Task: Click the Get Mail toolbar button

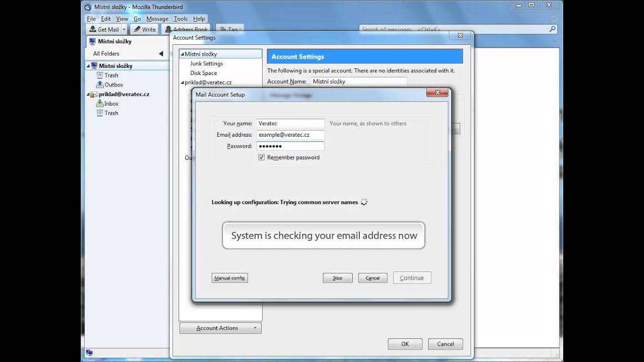Action: click(104, 30)
